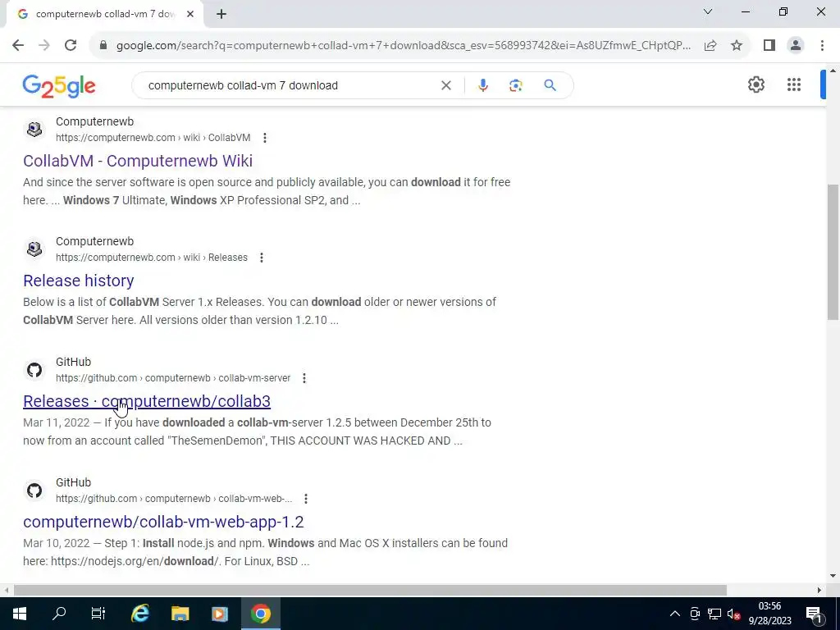Search by image with Google Lens icon
This screenshot has width=840, height=630.
[515, 85]
